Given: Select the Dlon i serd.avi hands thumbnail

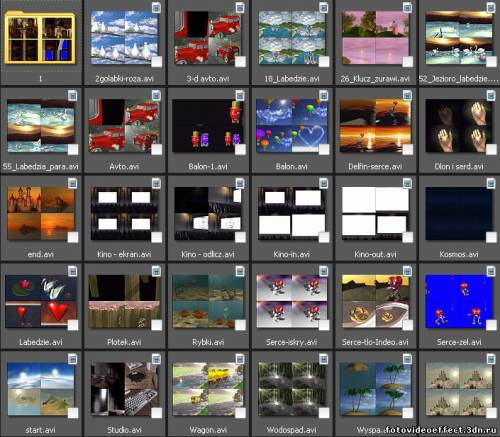Looking at the screenshot, I should (x=459, y=126).
